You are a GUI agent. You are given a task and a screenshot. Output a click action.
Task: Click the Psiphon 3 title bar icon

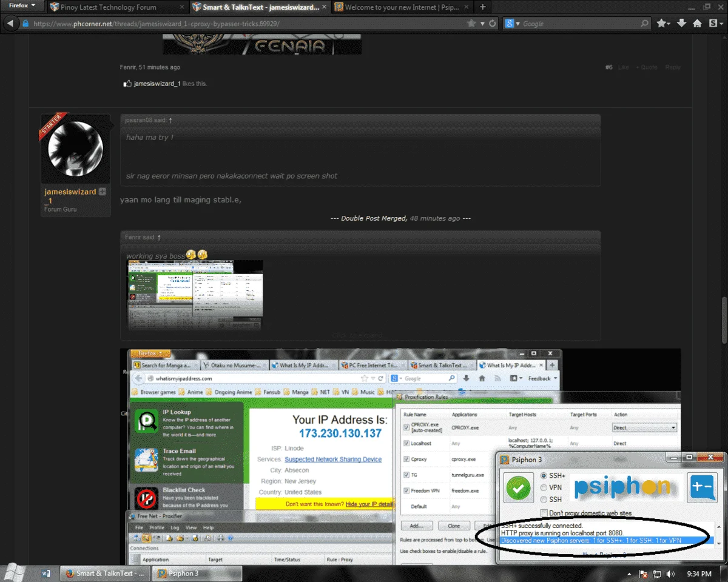pyautogui.click(x=505, y=460)
